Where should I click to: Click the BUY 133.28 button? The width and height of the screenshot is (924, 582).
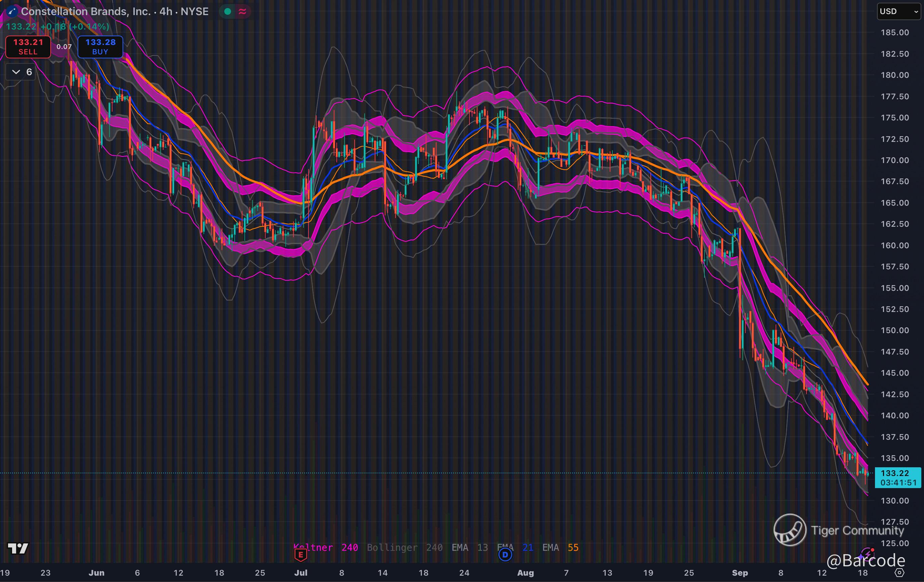pos(100,47)
